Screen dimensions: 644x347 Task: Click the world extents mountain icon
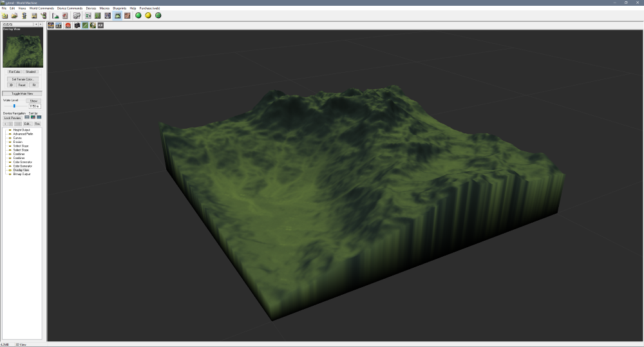pos(55,15)
